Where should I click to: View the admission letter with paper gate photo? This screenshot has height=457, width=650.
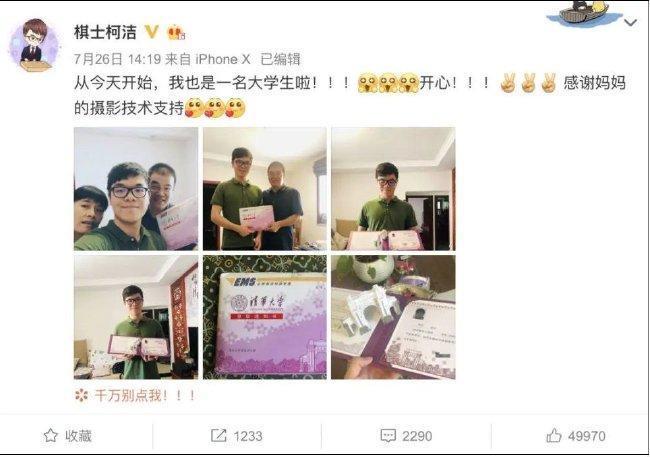coord(393,317)
